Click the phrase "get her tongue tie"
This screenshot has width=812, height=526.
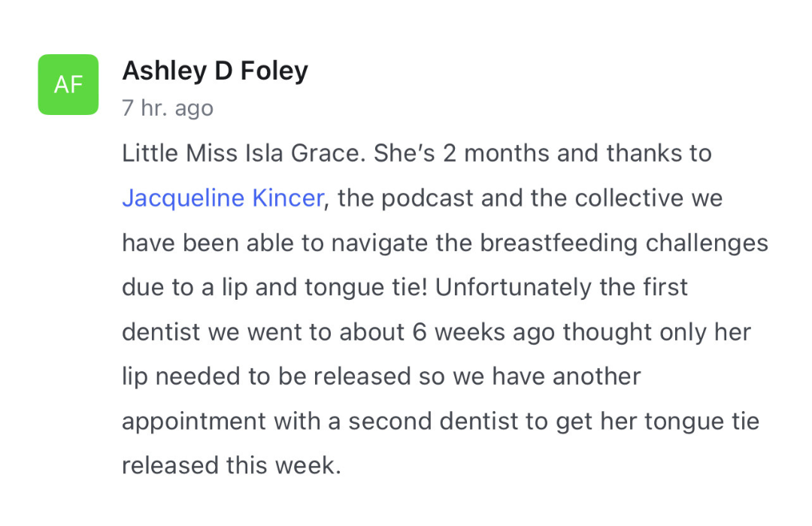658,421
